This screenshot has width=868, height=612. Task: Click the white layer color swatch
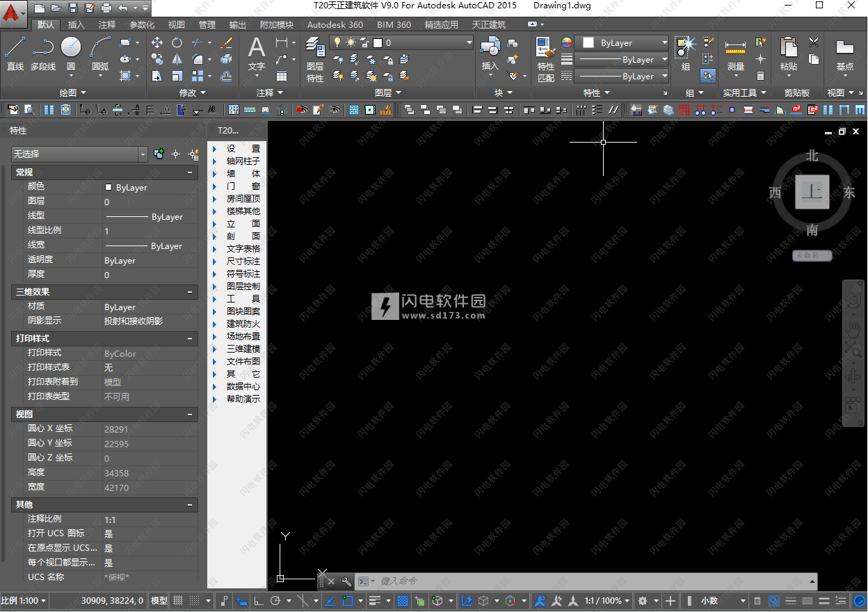coord(378,42)
